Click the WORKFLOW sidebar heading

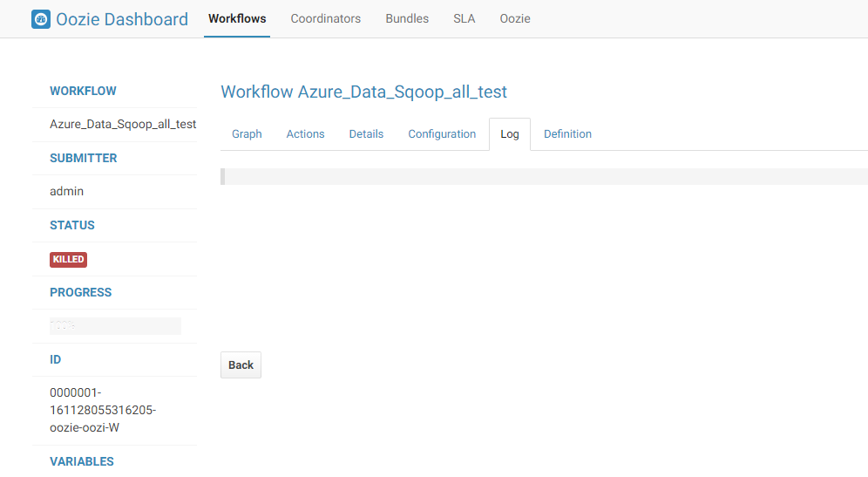coord(83,91)
